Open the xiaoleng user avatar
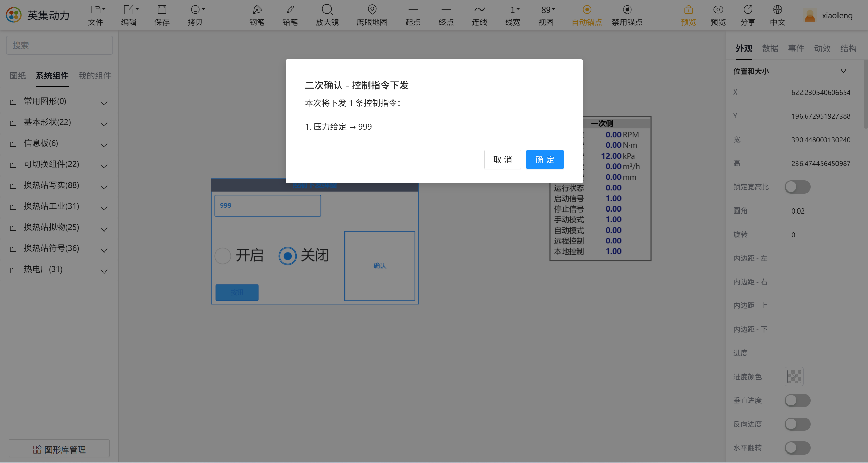This screenshot has height=463, width=868. coord(810,15)
